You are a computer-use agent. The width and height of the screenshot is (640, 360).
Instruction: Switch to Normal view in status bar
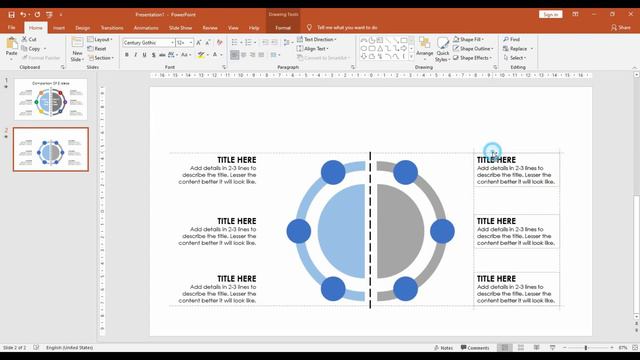pyautogui.click(x=505, y=347)
